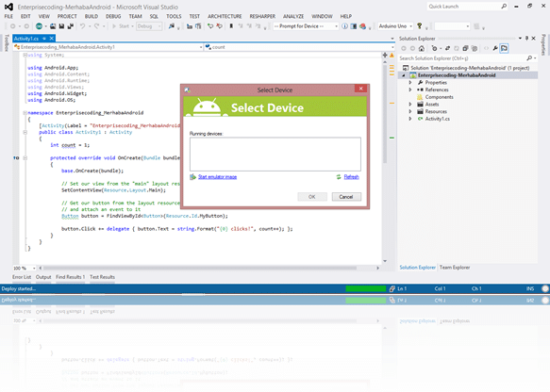Click the wrench Properties icon in Solution Explorer
This screenshot has height=392, width=550.
pyautogui.click(x=495, y=48)
